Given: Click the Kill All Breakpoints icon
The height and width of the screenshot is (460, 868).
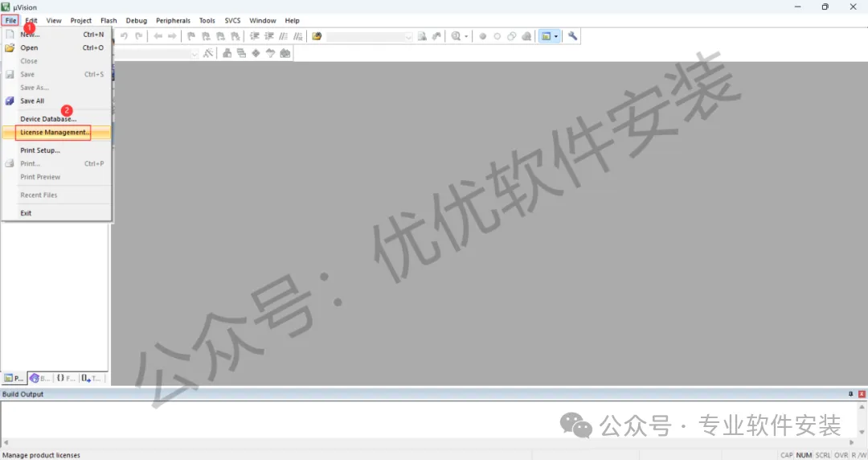Looking at the screenshot, I should (526, 36).
